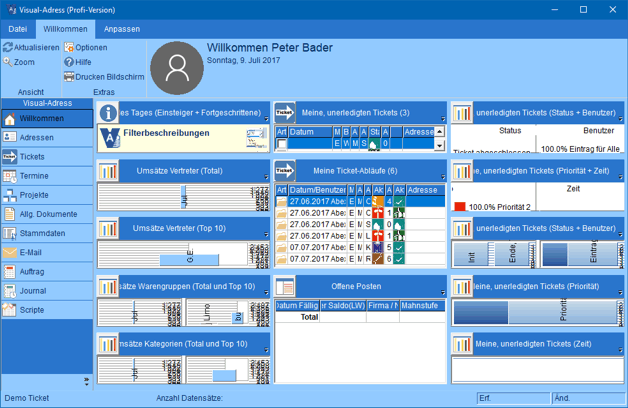Open the Filterbeschreibungen tip link
Screen dimensions: 628x408
[166, 133]
